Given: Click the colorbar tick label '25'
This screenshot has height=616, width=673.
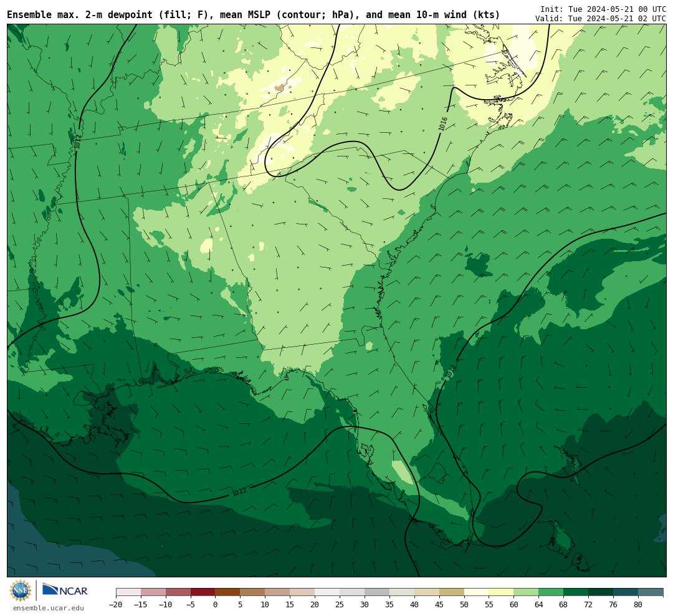Looking at the screenshot, I should (x=340, y=605).
